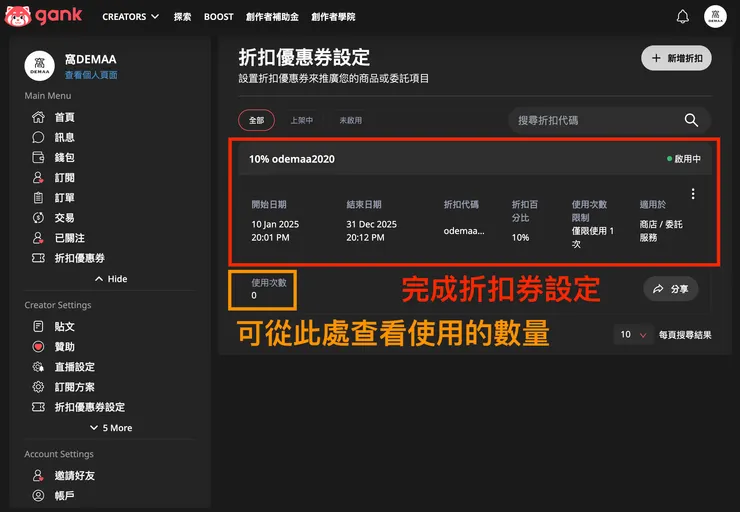Click the 僅限使用 1 次 usage limit text
Viewport: 740px width, 512px height.
tap(593, 237)
